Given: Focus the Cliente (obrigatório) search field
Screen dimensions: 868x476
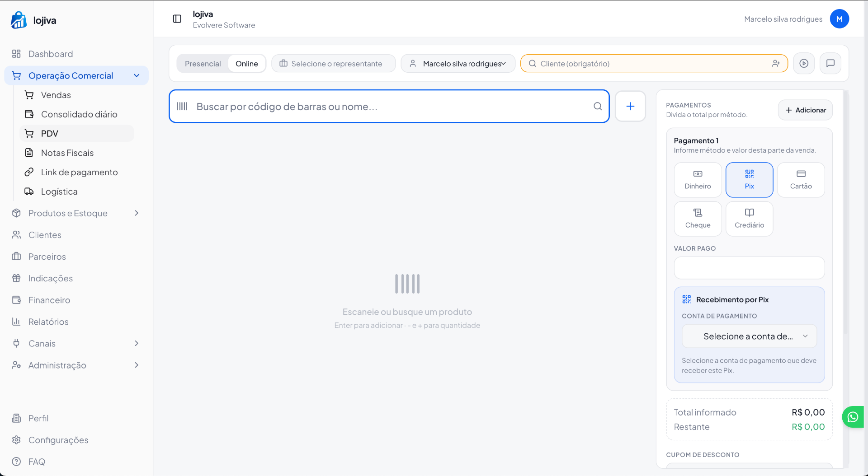Looking at the screenshot, I should [x=654, y=64].
